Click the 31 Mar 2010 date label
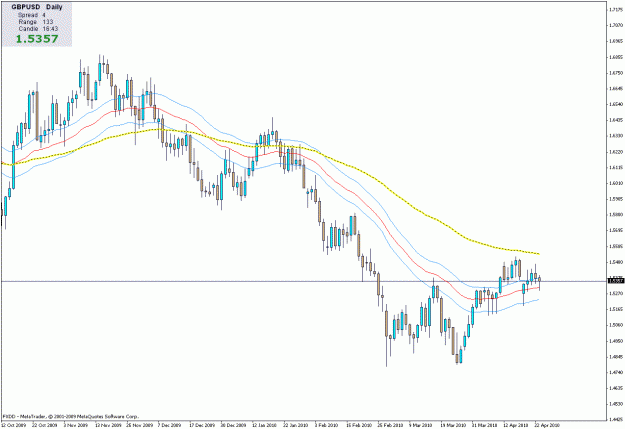This screenshot has width=625, height=429. coord(484,425)
